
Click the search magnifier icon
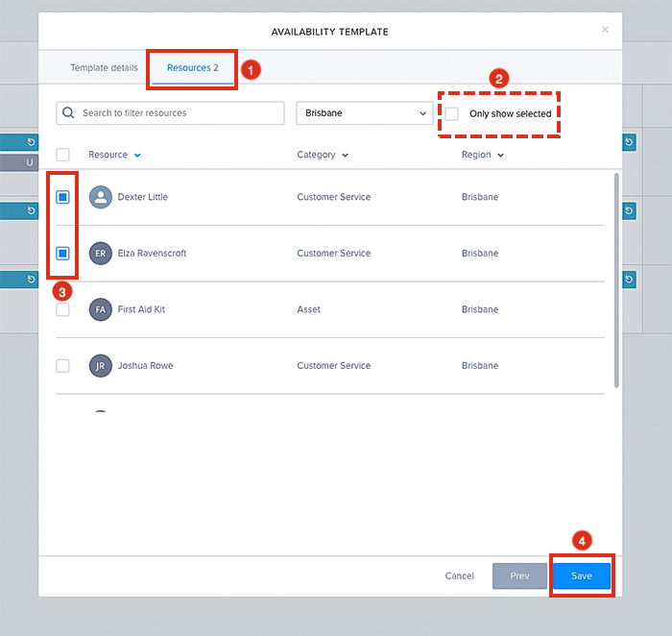[68, 112]
